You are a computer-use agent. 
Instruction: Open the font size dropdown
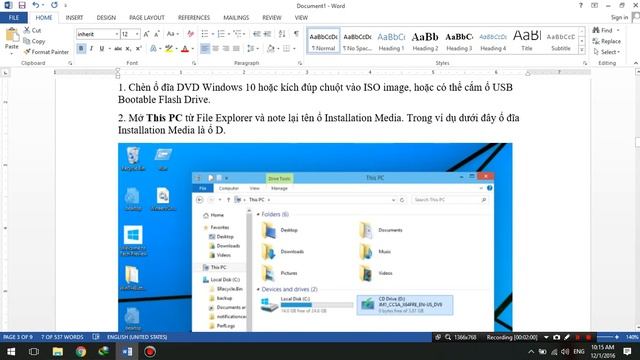tap(137, 34)
